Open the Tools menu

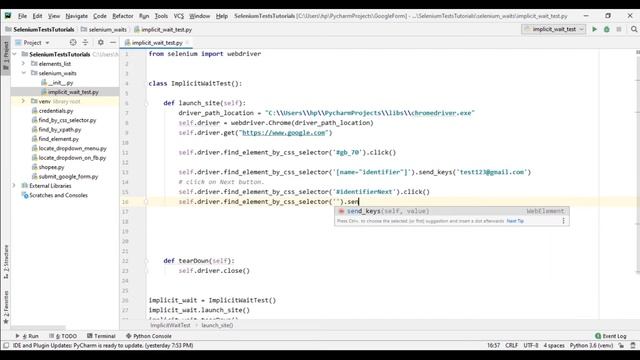click(161, 16)
